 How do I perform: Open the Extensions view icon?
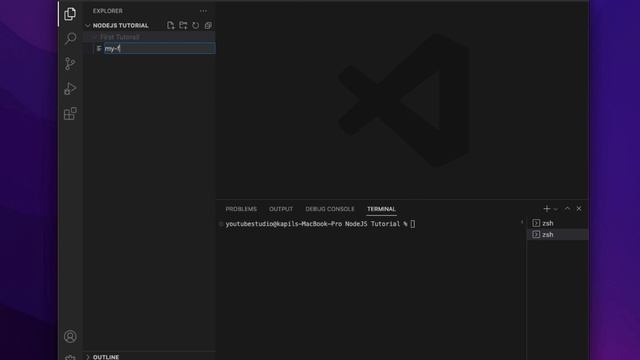click(70, 113)
